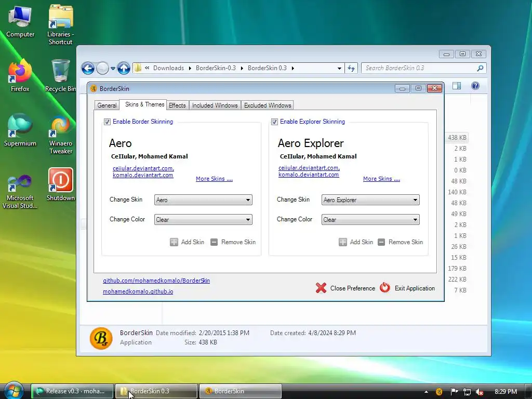
Task: Switch to the Effects tab
Action: pos(177,105)
